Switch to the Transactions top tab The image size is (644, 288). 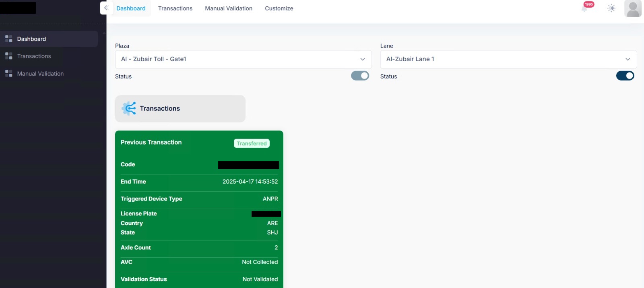coord(175,8)
